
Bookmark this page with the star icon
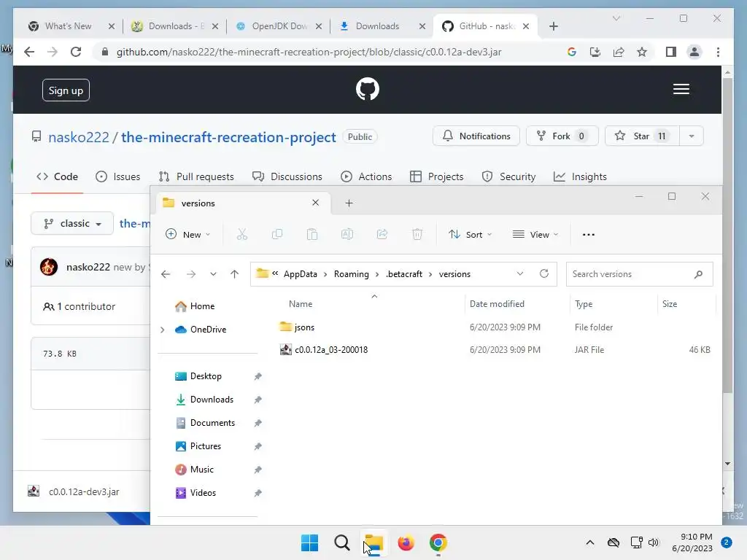[x=642, y=52]
